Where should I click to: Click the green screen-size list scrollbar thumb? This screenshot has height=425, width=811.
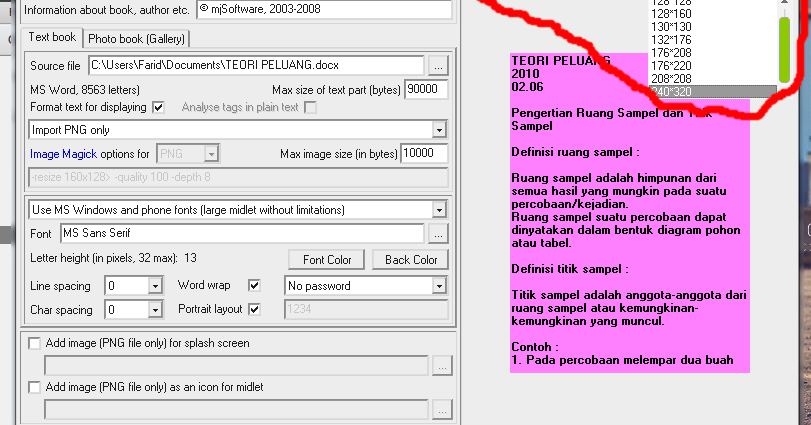(x=785, y=49)
